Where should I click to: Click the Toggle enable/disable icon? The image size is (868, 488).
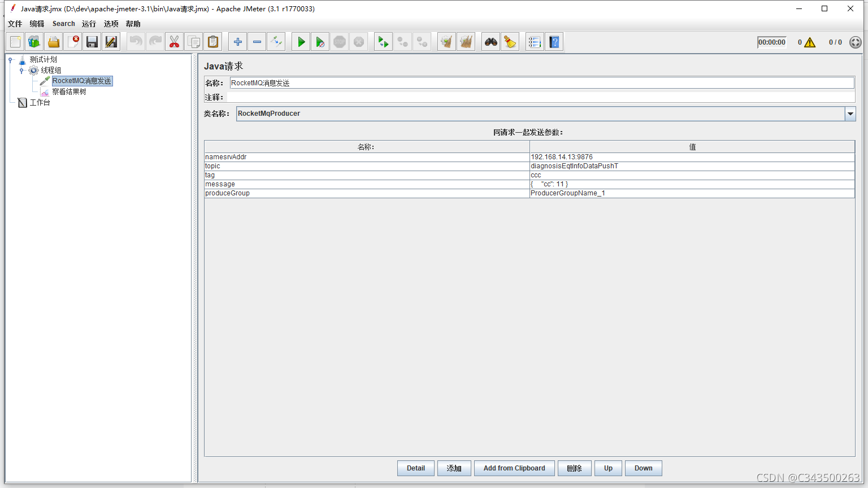[x=276, y=42]
